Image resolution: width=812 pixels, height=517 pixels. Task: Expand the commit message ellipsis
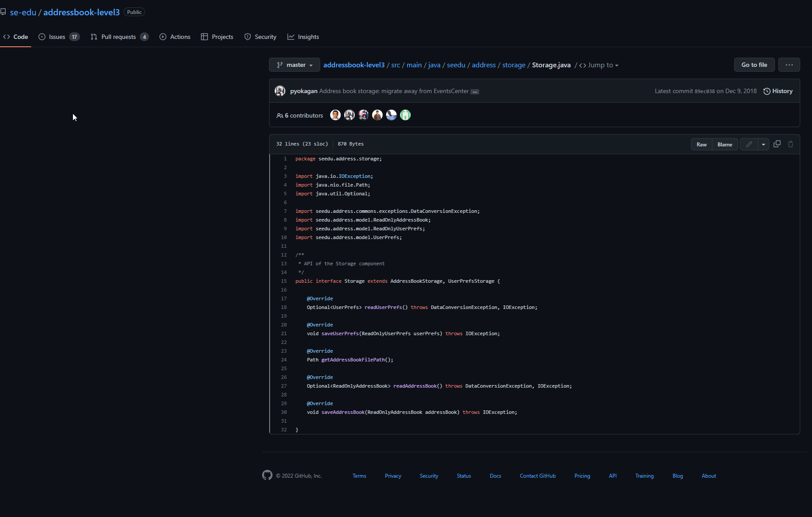tap(475, 92)
